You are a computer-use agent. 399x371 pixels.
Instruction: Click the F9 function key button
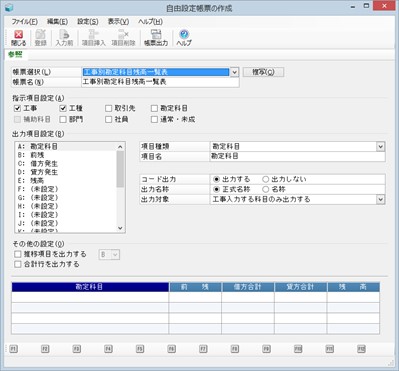click(x=266, y=349)
